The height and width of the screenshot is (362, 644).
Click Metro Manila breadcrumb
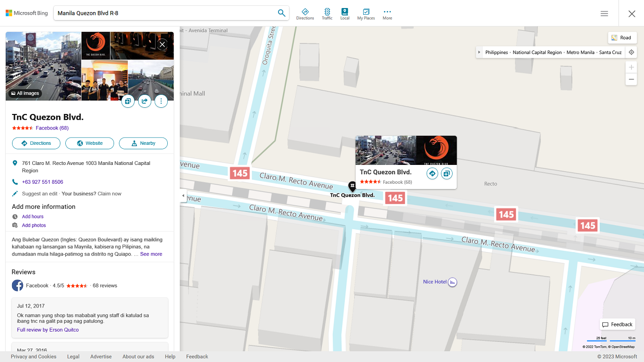580,52
